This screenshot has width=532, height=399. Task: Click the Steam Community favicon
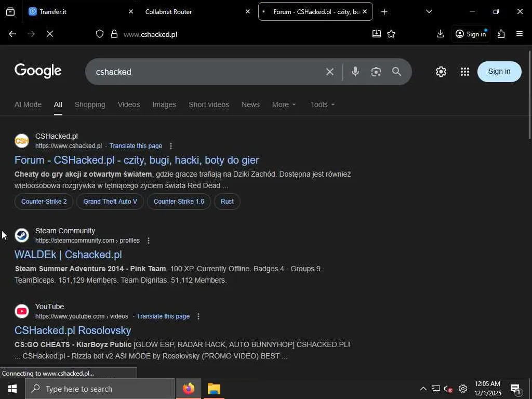tap(22, 235)
